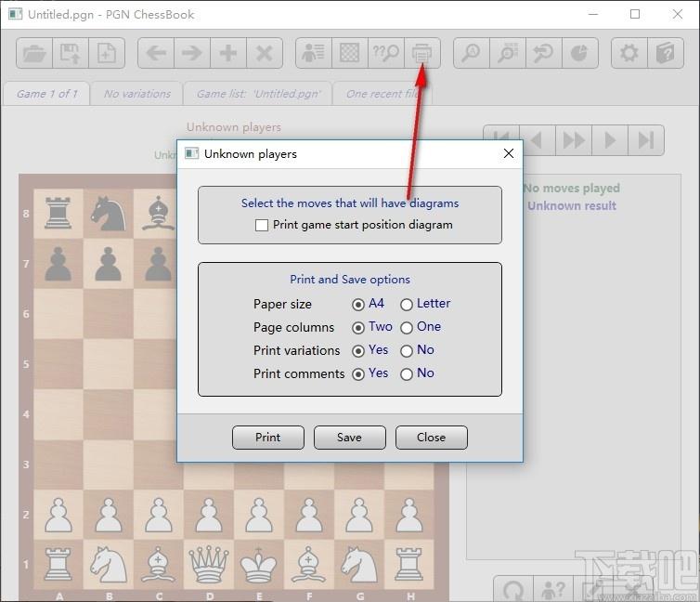Click the plus add game icon

pos(228,54)
